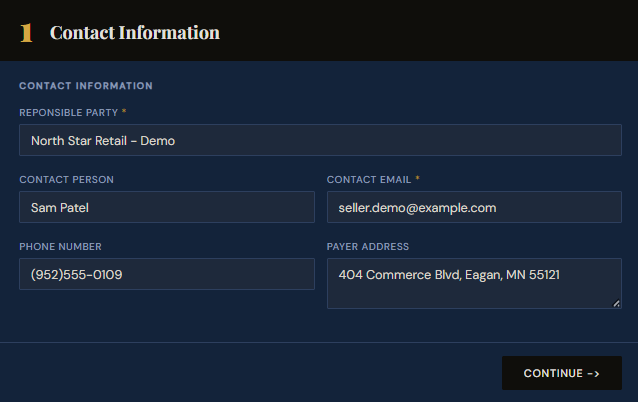
Task: Select the Phone Number input field
Action: pyautogui.click(x=167, y=274)
